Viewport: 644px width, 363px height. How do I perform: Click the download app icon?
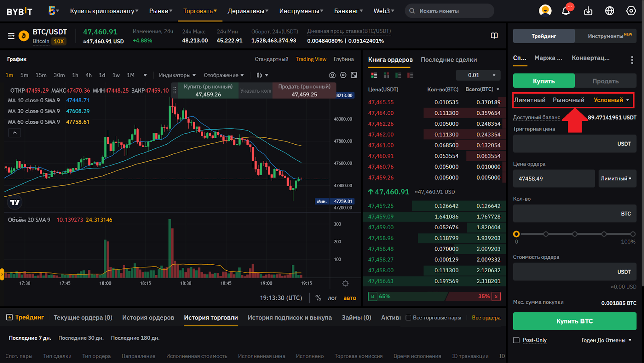pyautogui.click(x=588, y=11)
